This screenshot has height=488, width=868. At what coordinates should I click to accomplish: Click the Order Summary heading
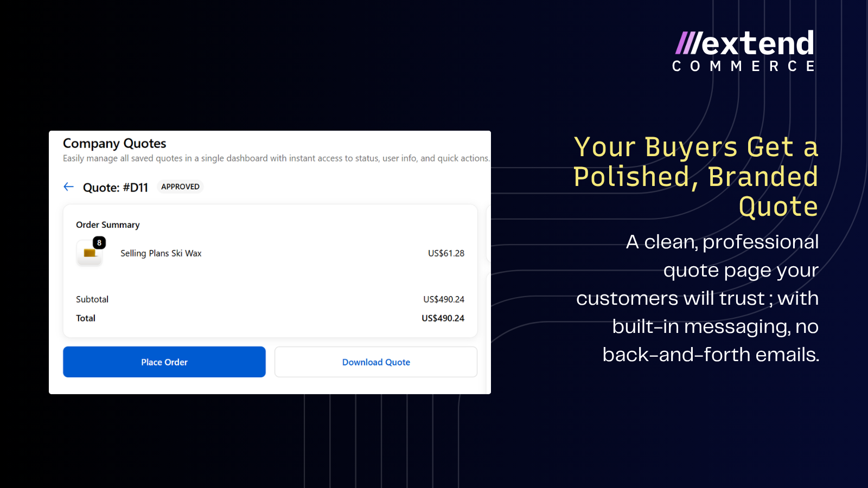(x=108, y=224)
